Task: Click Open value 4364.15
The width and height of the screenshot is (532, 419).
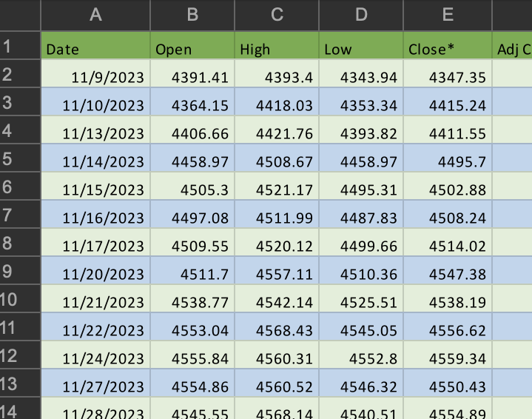Action: click(192, 102)
